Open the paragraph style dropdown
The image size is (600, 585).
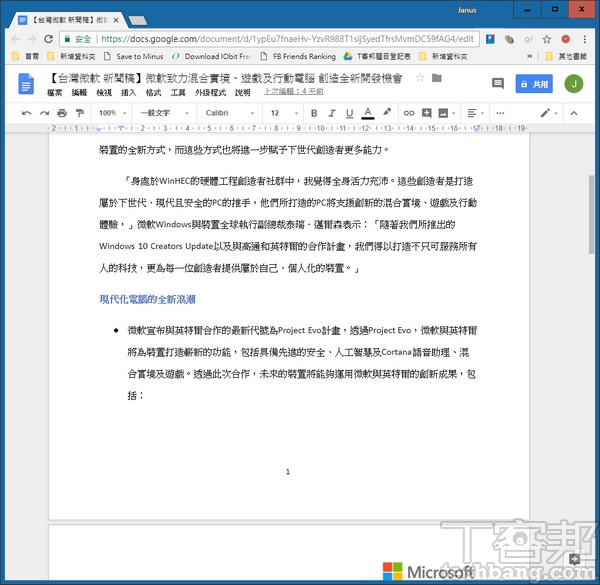pyautogui.click(x=164, y=113)
